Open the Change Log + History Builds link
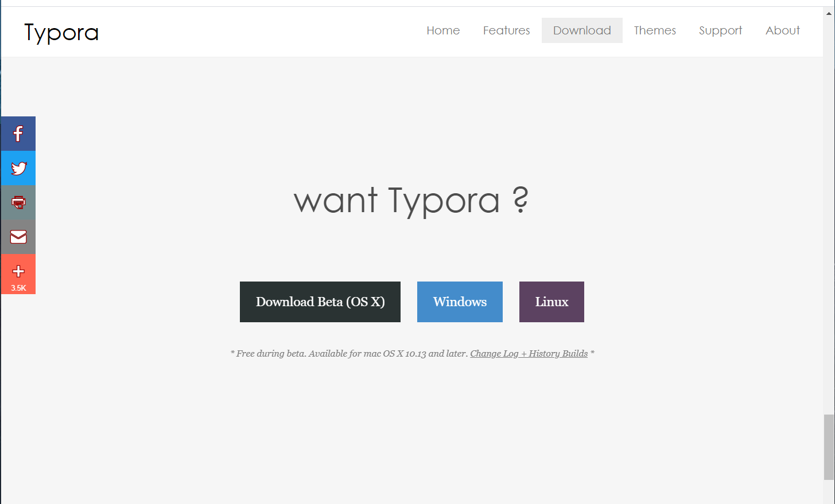This screenshot has height=504, width=835. 528,353
